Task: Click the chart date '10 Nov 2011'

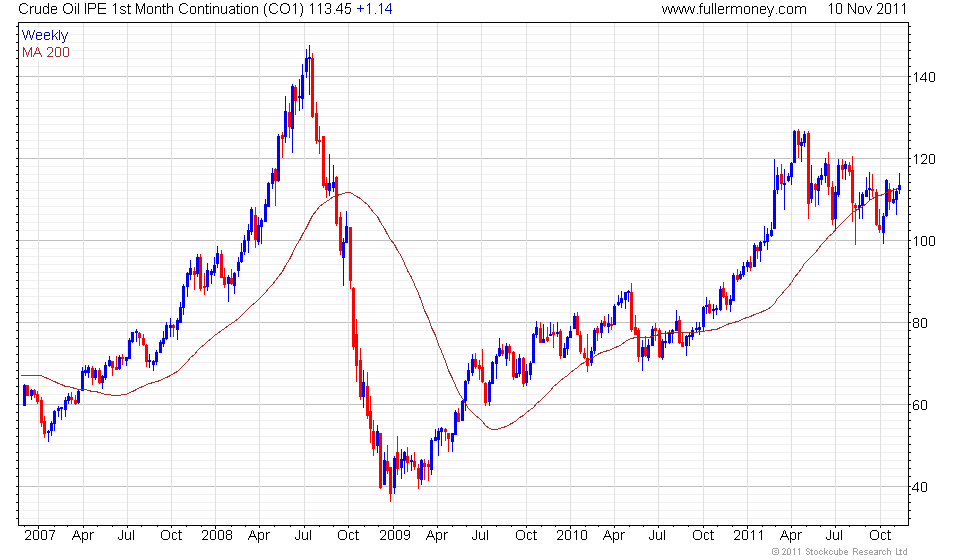Action: [x=867, y=9]
